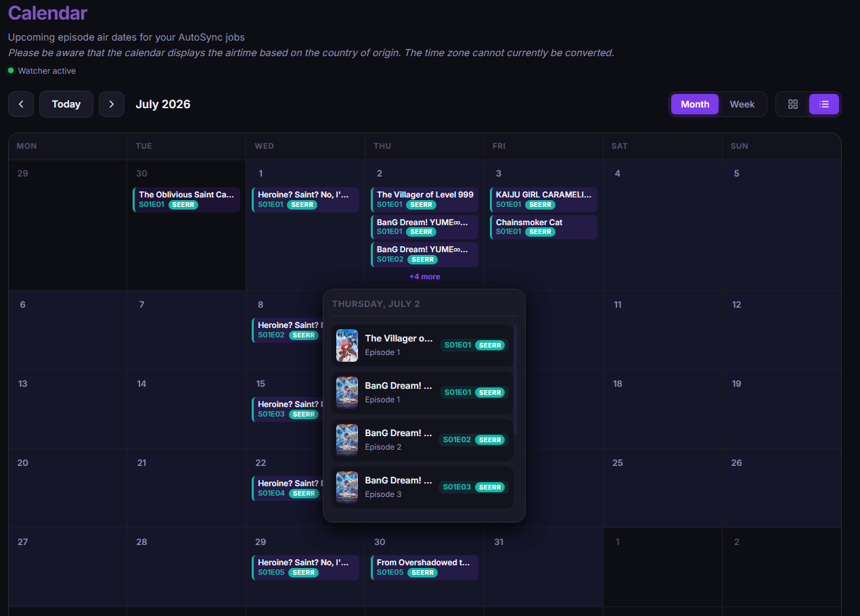
Task: Select day 7 Tuesday cell
Action: (x=187, y=330)
